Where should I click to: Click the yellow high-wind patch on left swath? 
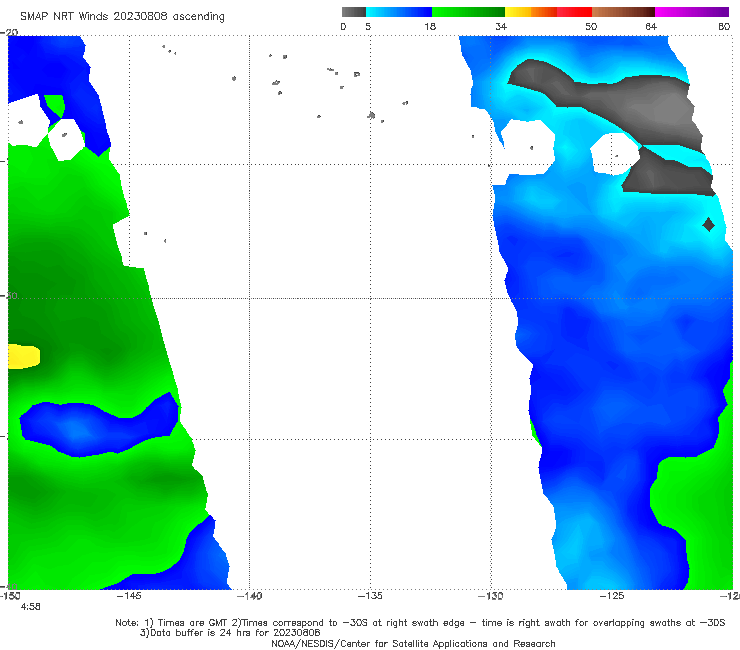point(24,356)
